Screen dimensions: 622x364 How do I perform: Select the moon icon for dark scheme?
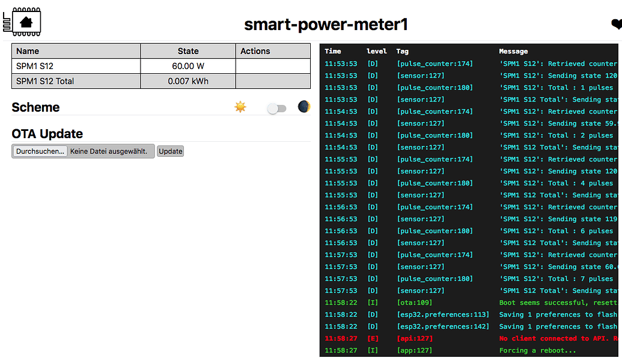303,106
